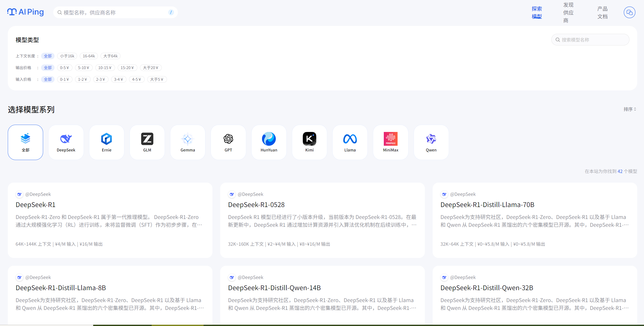Filter input price to 4-5¥

[137, 79]
